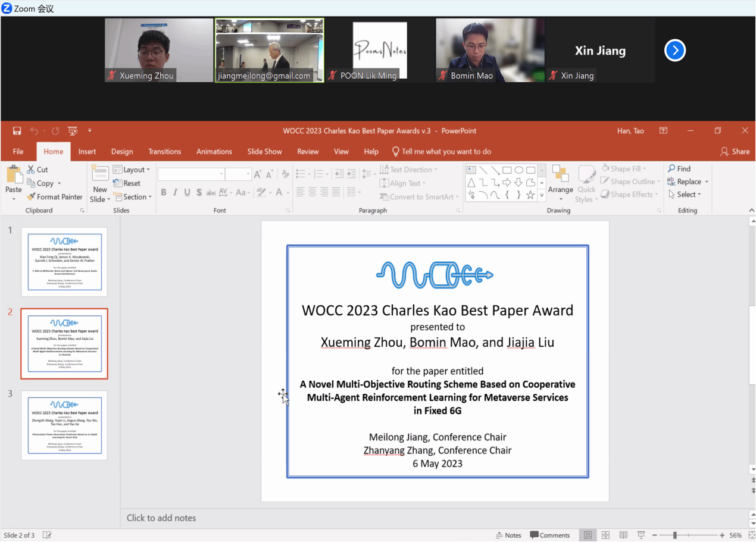
Task: Expand the Select dropdown in Editing group
Action: click(685, 195)
